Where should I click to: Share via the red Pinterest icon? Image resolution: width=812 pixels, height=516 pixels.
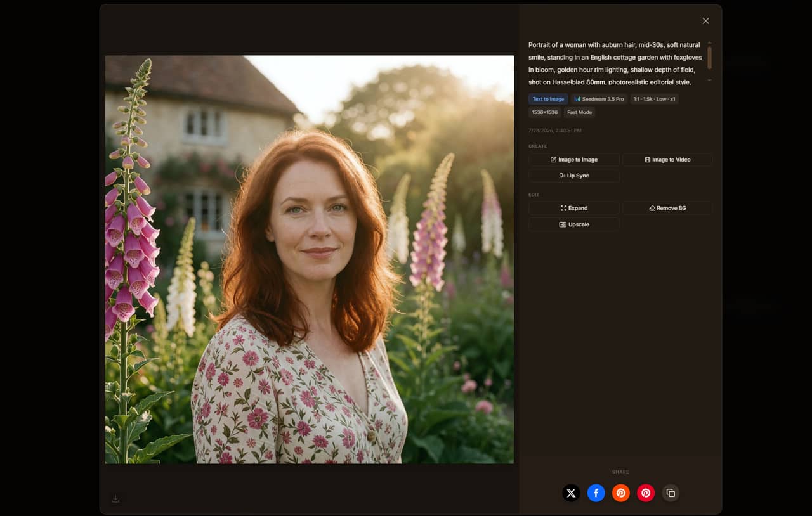point(645,493)
